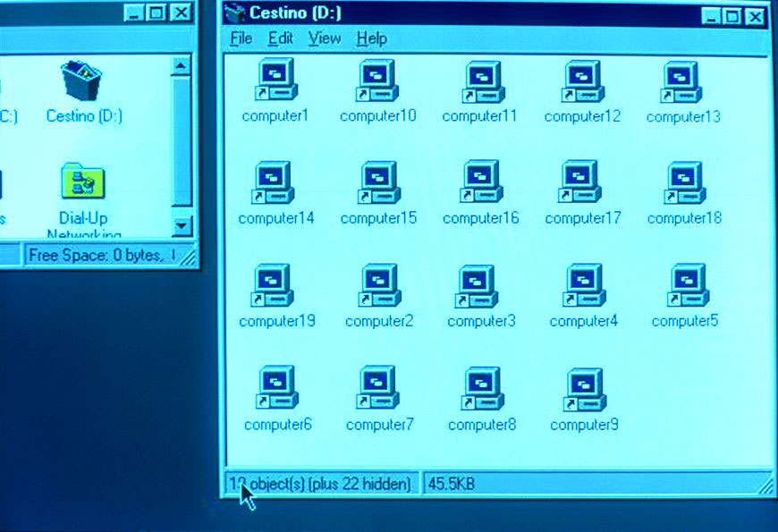Pick the computer15 shortcut icon
The height and width of the screenshot is (532, 778).
379,182
